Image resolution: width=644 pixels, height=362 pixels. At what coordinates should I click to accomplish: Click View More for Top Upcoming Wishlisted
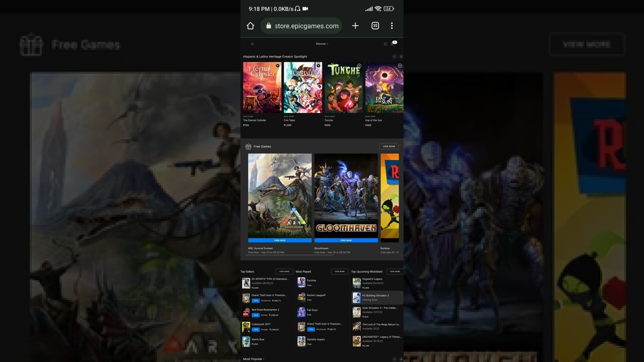click(395, 271)
